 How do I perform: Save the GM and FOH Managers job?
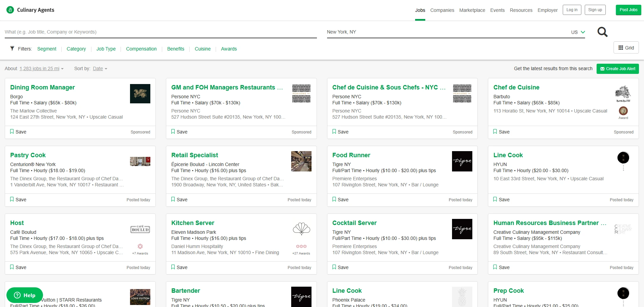click(x=179, y=132)
